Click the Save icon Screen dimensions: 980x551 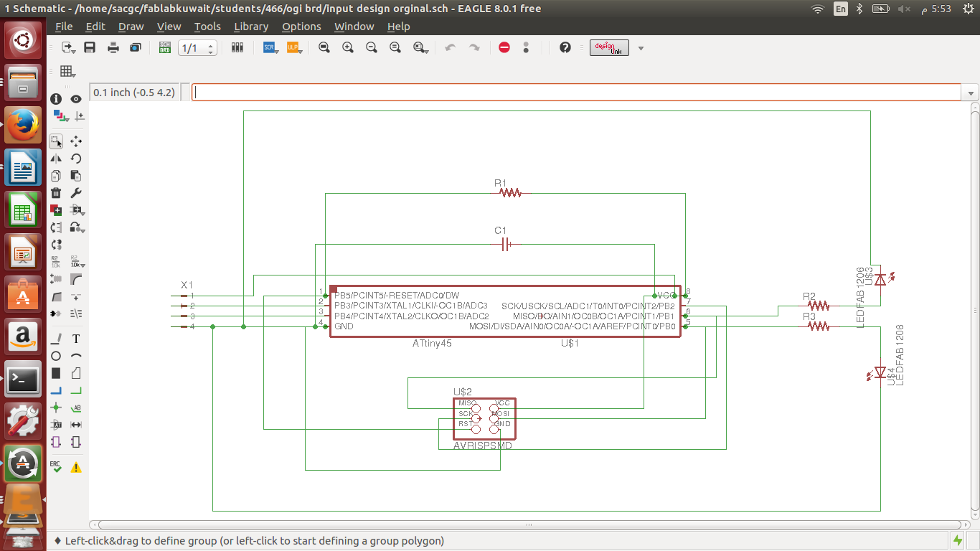[90, 47]
